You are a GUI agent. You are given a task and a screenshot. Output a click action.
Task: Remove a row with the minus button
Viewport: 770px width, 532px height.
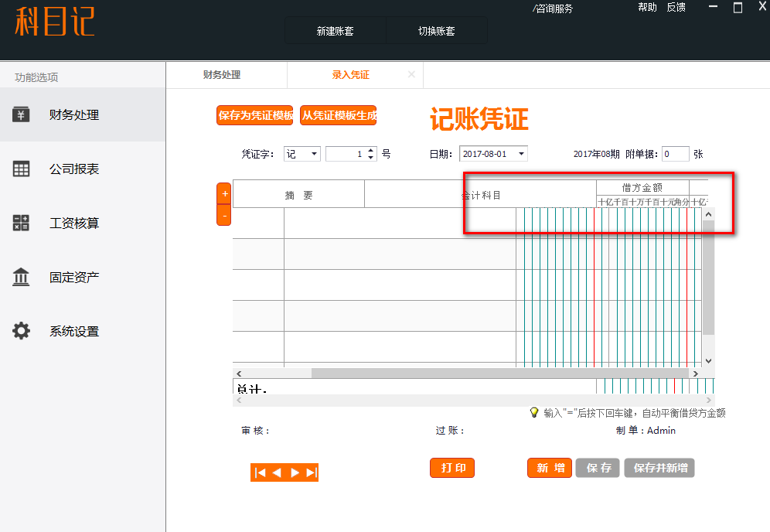click(224, 217)
